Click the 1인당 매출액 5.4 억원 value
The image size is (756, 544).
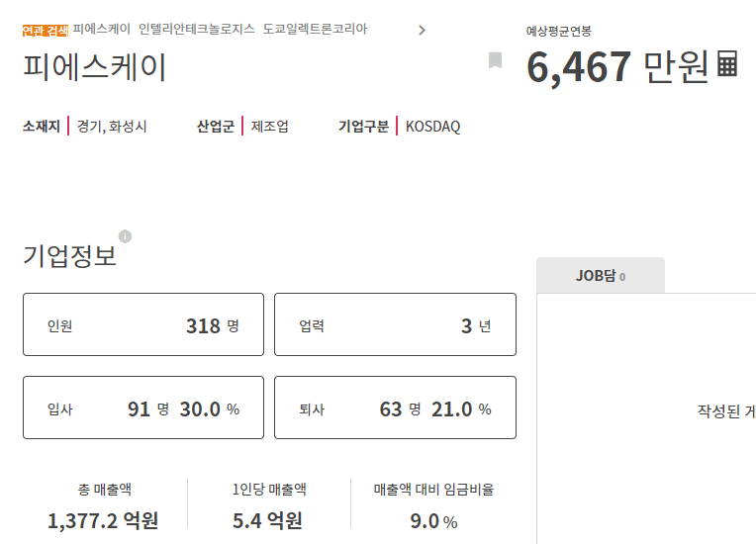[x=267, y=521]
